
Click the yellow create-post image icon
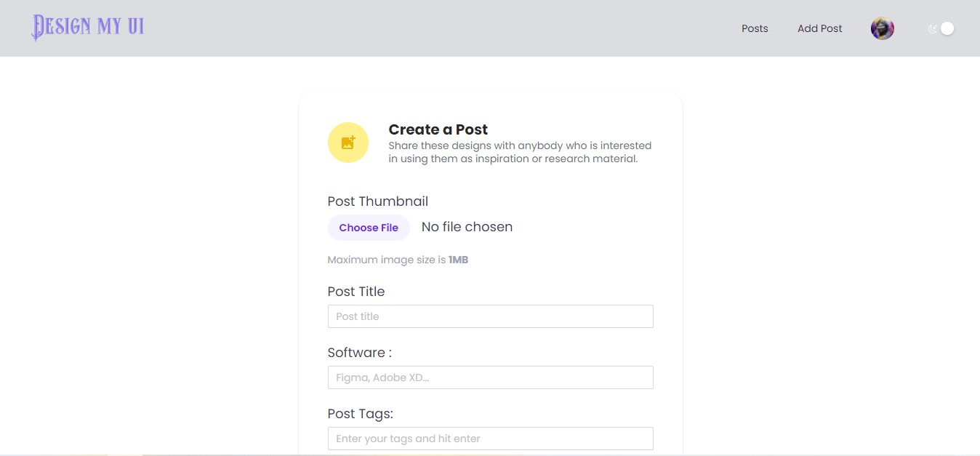(348, 142)
